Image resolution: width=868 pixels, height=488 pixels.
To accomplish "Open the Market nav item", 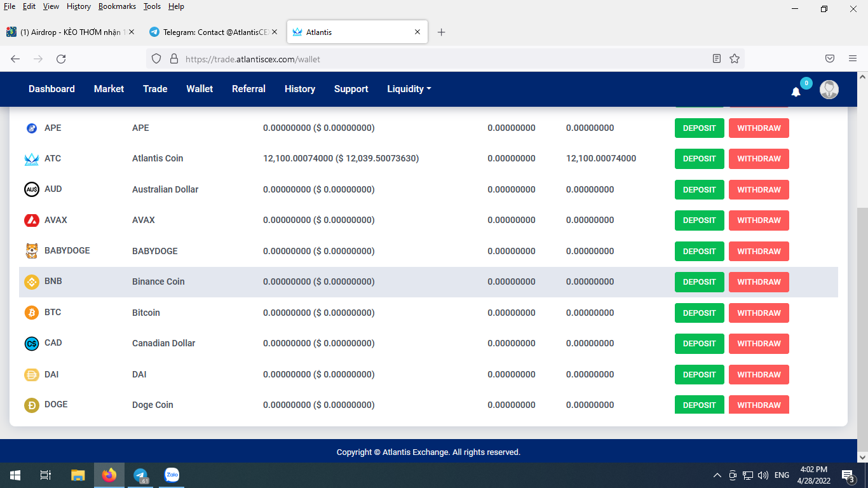I will point(109,89).
